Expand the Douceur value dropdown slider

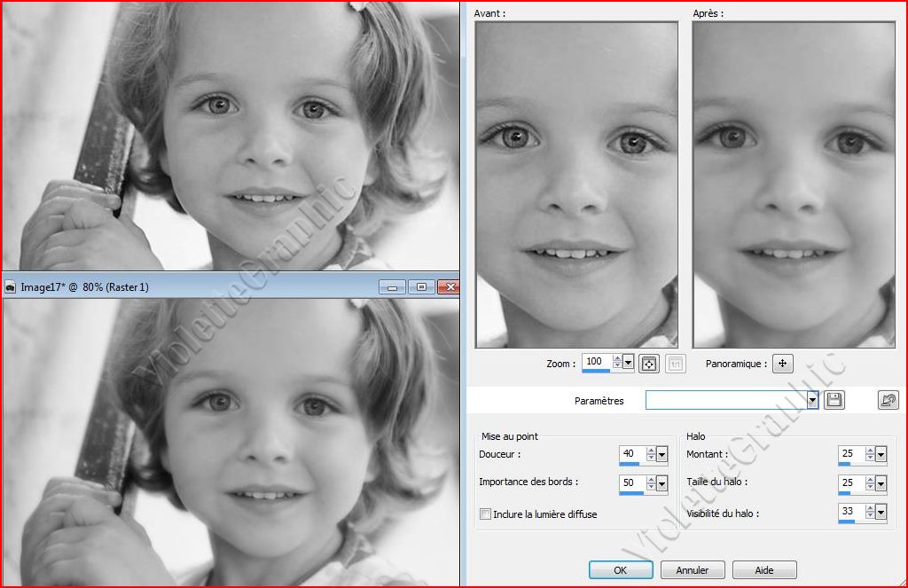coord(661,455)
